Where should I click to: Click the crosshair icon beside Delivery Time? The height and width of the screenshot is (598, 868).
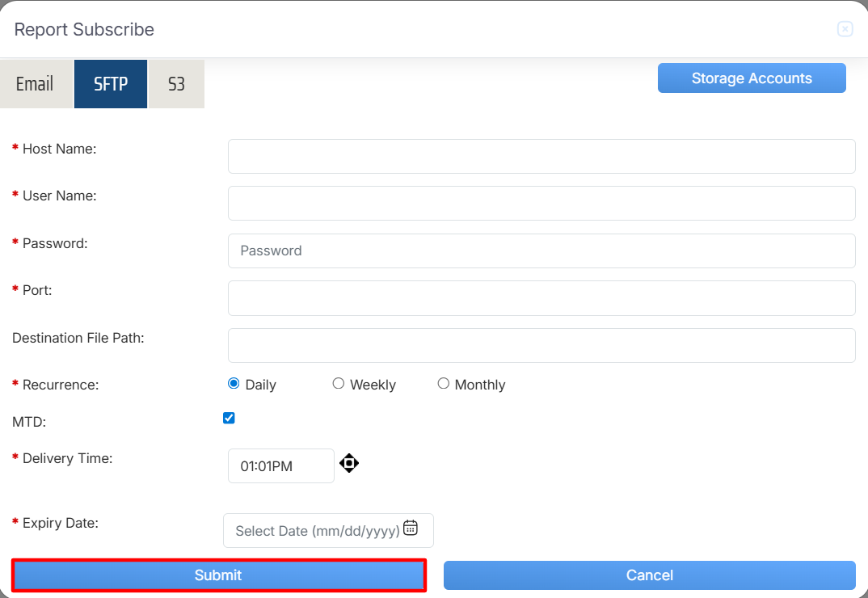[x=349, y=463]
